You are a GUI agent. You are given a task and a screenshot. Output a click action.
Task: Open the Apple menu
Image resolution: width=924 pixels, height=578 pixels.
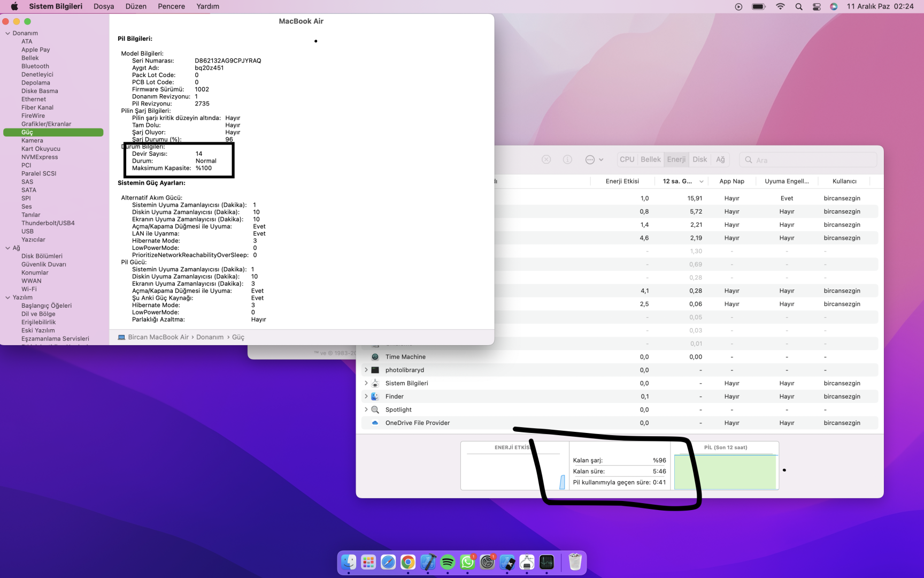click(14, 6)
